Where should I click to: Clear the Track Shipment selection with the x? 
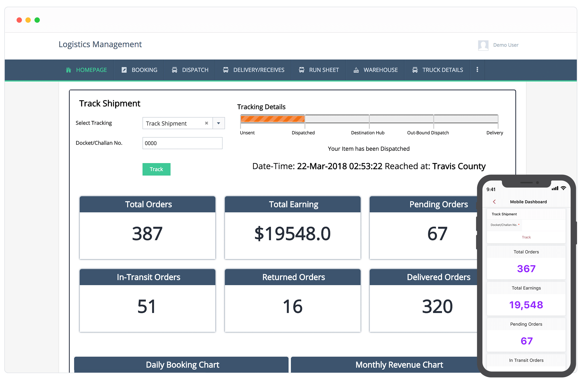pyautogui.click(x=206, y=123)
